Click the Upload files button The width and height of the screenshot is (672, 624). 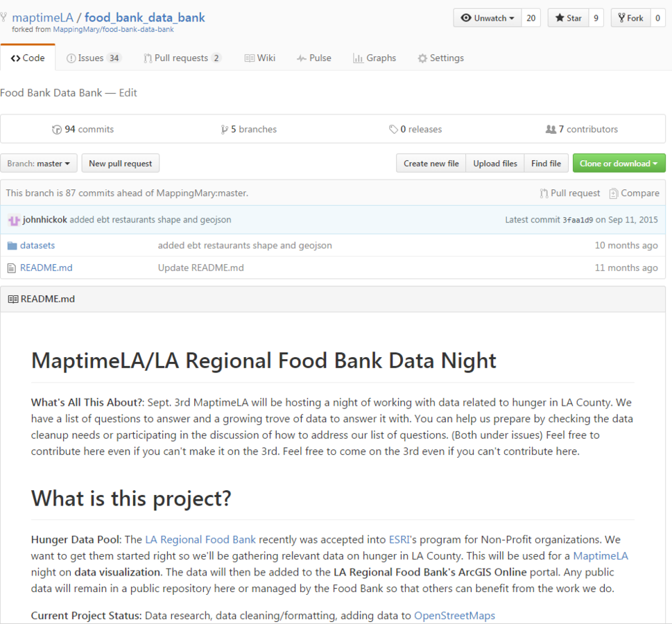(495, 164)
